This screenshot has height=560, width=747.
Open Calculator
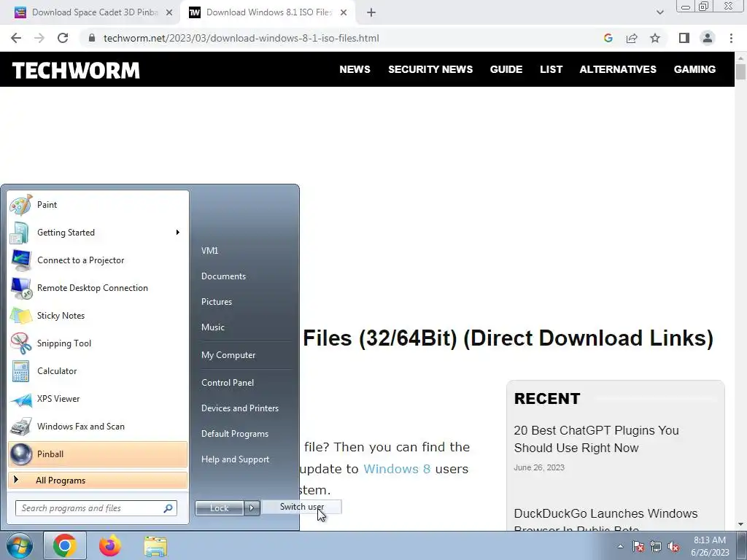98,371
